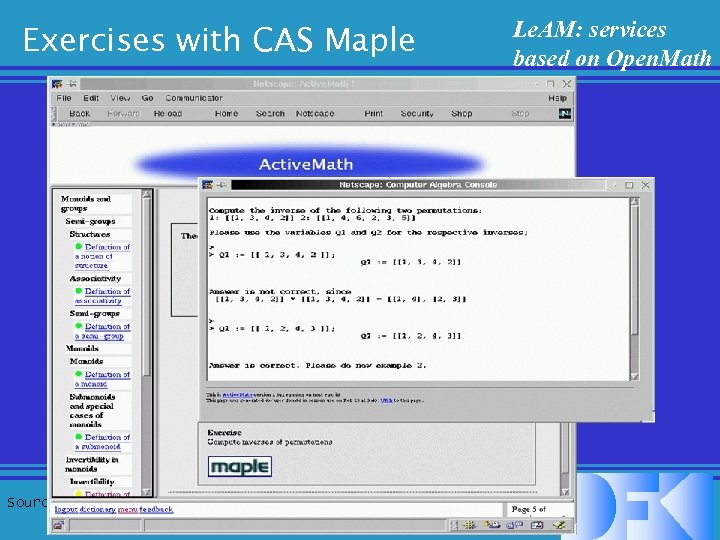The height and width of the screenshot is (540, 720).
Task: Open Newsgroups from the component bar
Action: tap(514, 525)
